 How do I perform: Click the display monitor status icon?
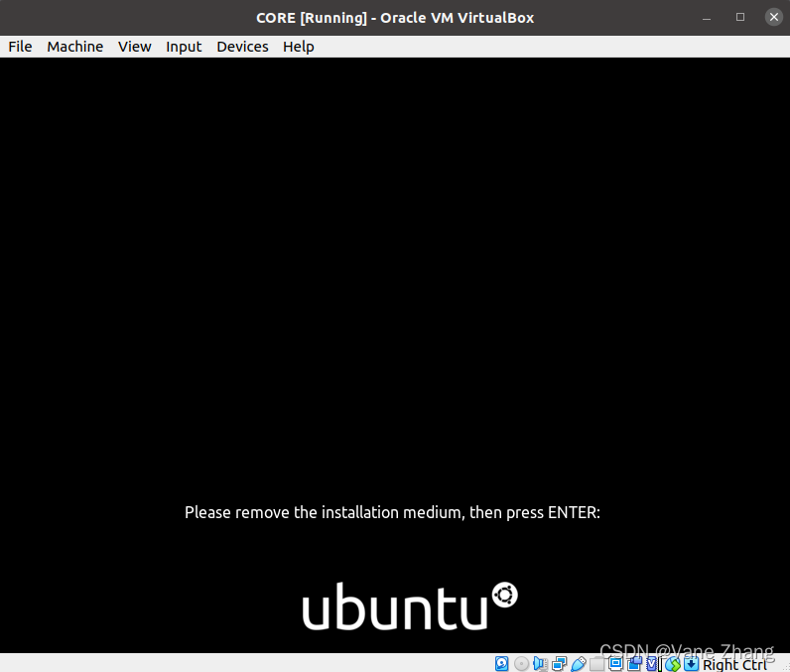[615, 664]
